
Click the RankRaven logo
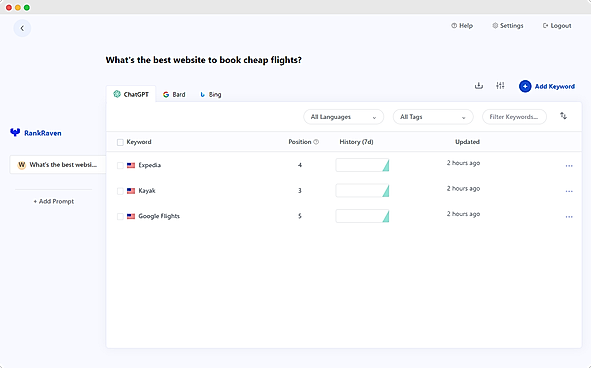coord(35,133)
